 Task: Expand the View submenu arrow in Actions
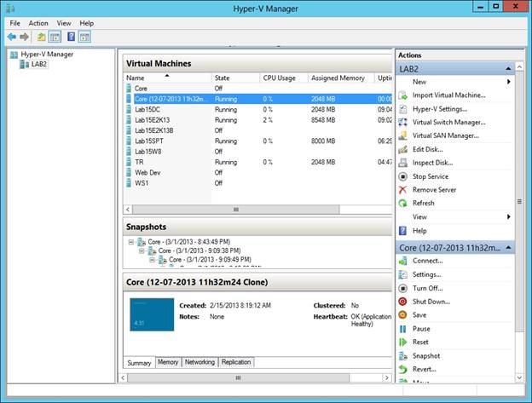coord(509,217)
